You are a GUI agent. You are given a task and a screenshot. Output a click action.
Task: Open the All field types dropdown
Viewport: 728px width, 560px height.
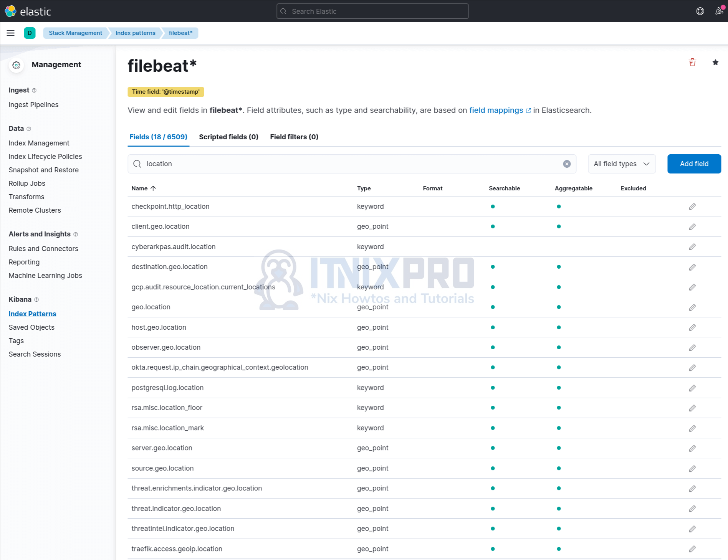point(622,164)
